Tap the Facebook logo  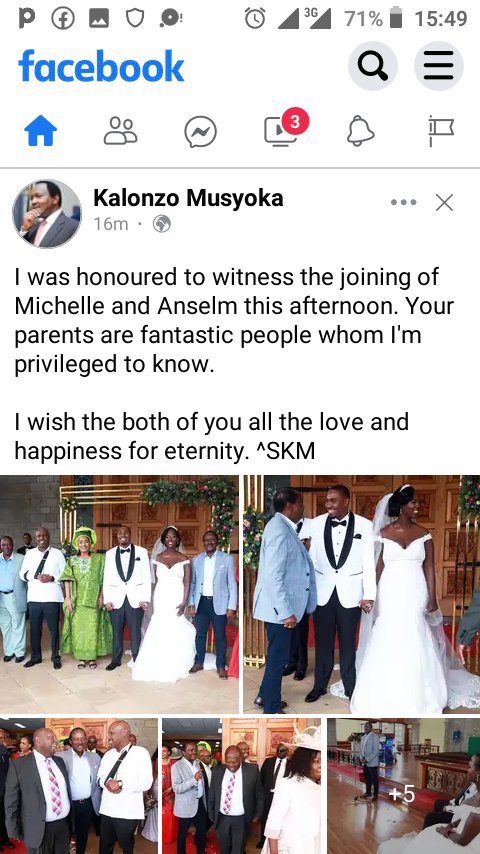[101, 66]
